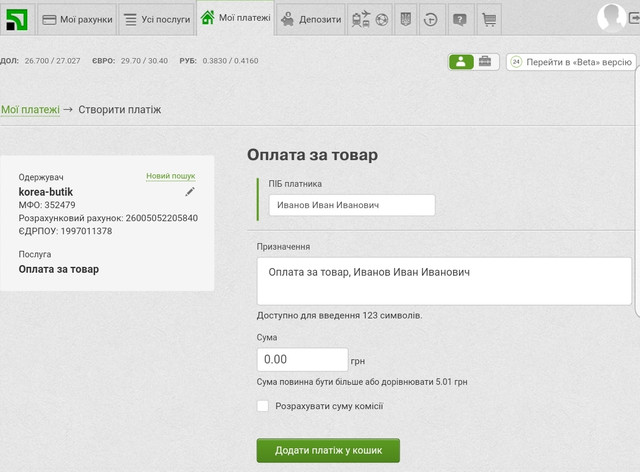
Task: Edit recipient korea-butik with pencil icon
Action: tap(190, 191)
